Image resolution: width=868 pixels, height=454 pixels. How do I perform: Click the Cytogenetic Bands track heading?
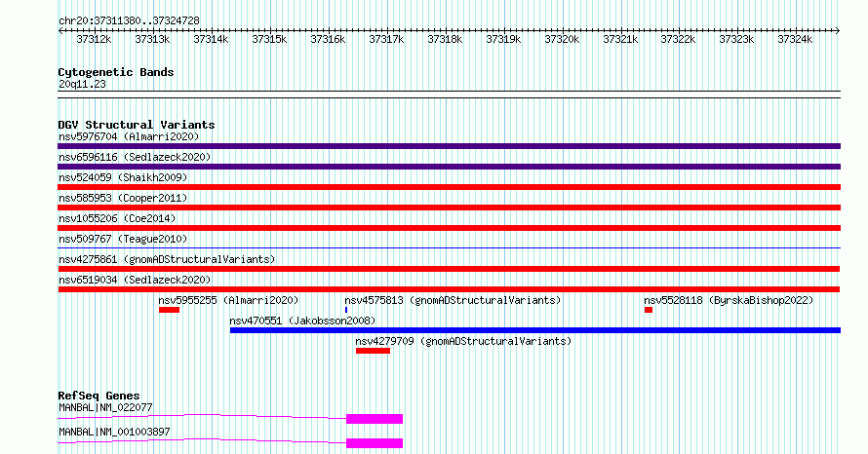click(x=116, y=72)
